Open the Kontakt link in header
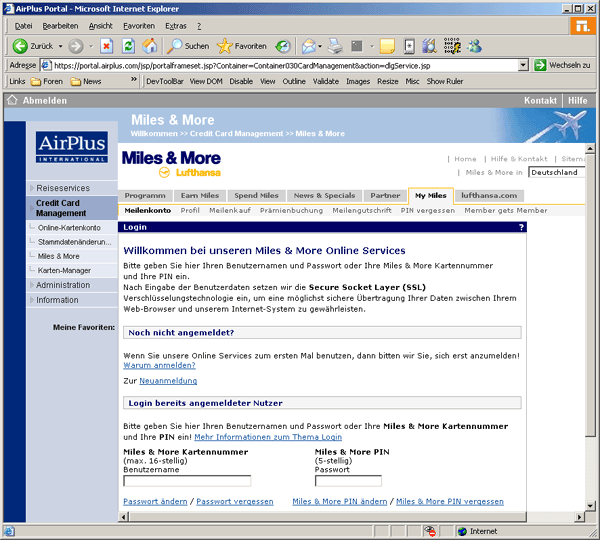Viewport: 600px width, 540px height. [x=540, y=101]
